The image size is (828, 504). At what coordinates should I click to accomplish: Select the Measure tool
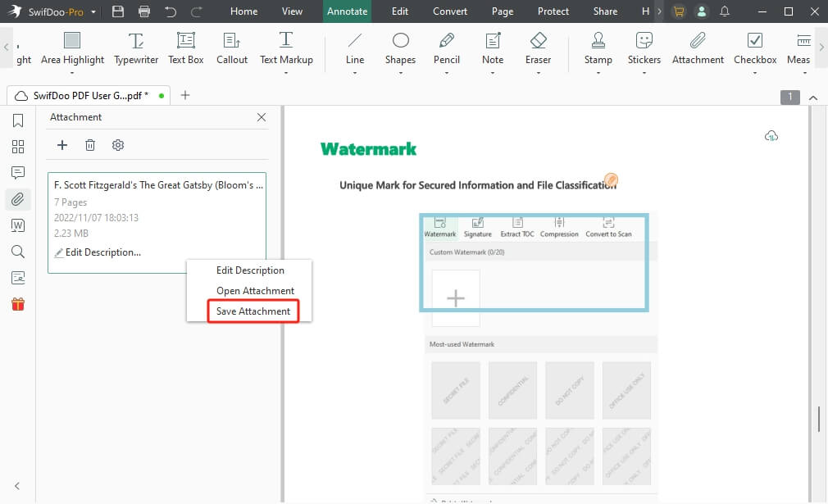click(x=798, y=48)
